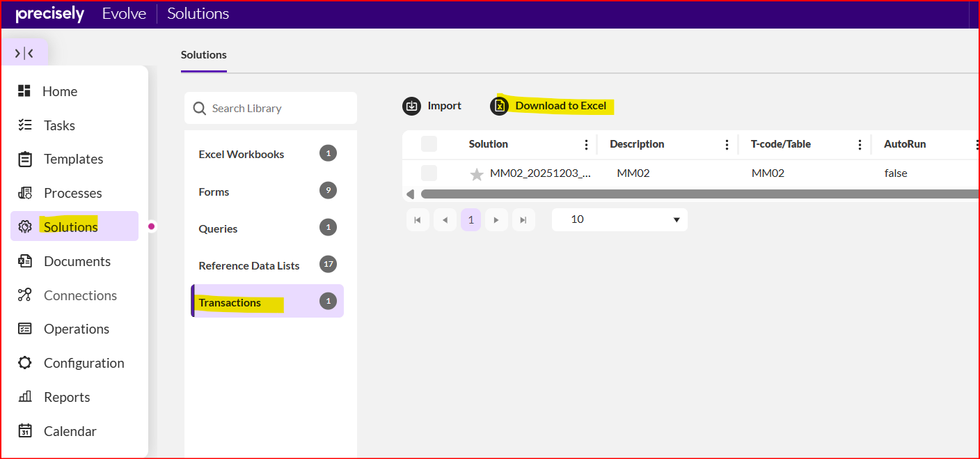Click the Calendar icon in sidebar
The width and height of the screenshot is (980, 459).
[x=25, y=431]
